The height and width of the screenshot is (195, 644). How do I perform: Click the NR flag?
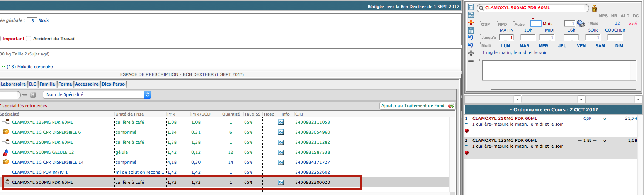(x=614, y=16)
